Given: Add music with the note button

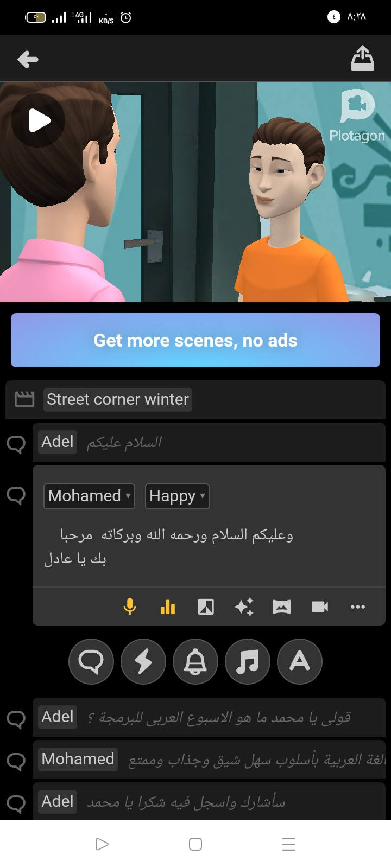Looking at the screenshot, I should click(248, 662).
